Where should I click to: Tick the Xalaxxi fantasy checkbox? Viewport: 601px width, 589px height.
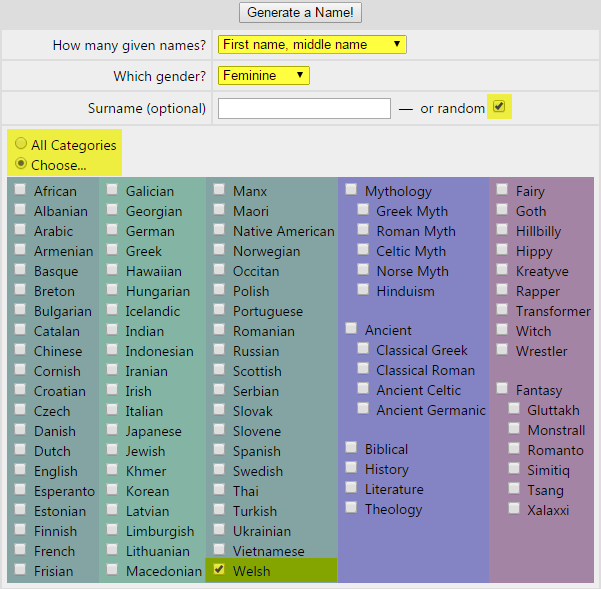514,508
